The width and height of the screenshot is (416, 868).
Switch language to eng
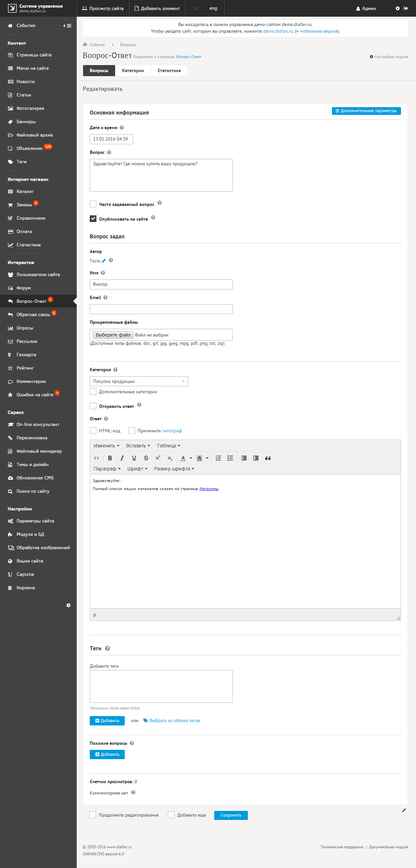(x=213, y=8)
